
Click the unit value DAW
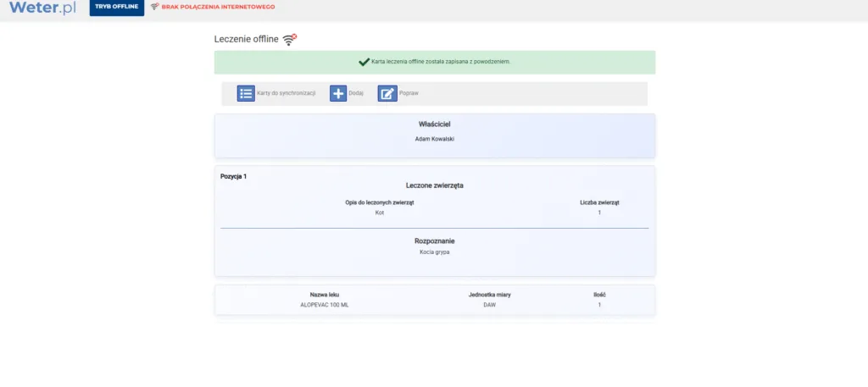(x=490, y=305)
